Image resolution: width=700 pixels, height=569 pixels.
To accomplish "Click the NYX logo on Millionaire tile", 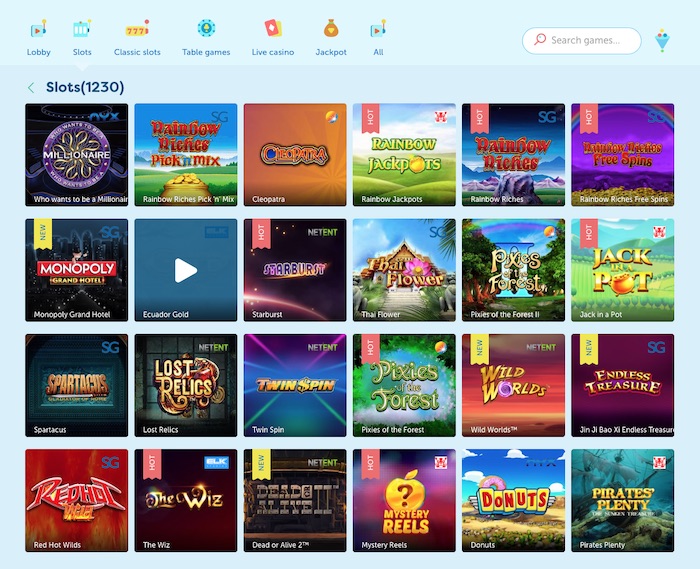I will point(104,116).
